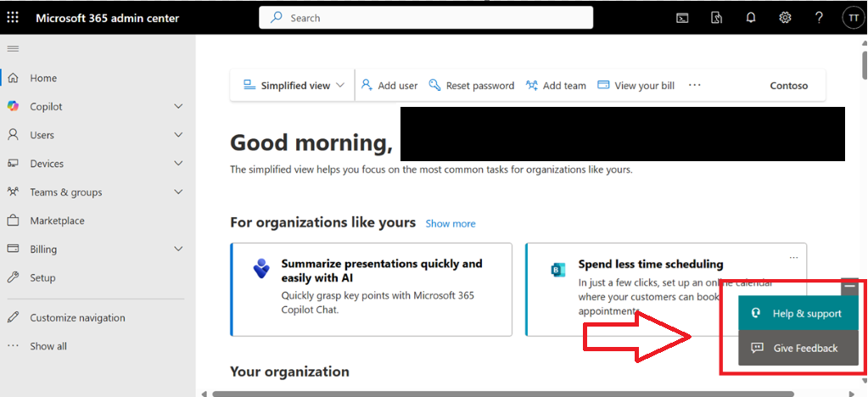Click the notifications bell icon
The image size is (868, 397).
tap(751, 18)
